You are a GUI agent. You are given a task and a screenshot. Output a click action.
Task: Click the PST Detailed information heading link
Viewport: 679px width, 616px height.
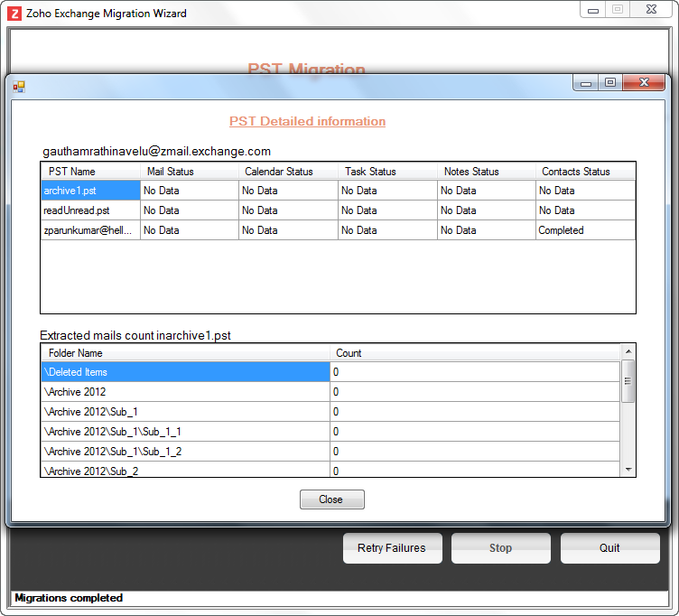(307, 122)
